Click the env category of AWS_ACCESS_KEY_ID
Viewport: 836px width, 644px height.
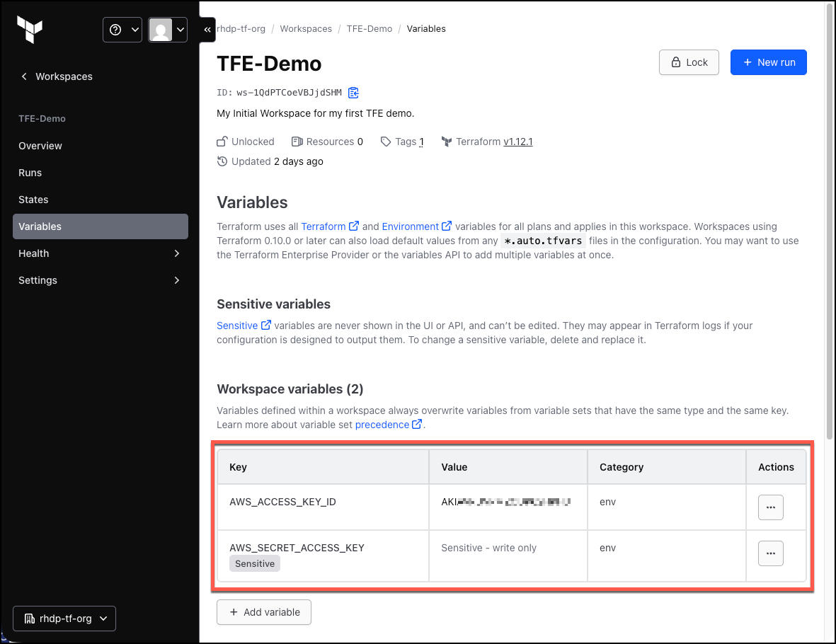point(607,502)
